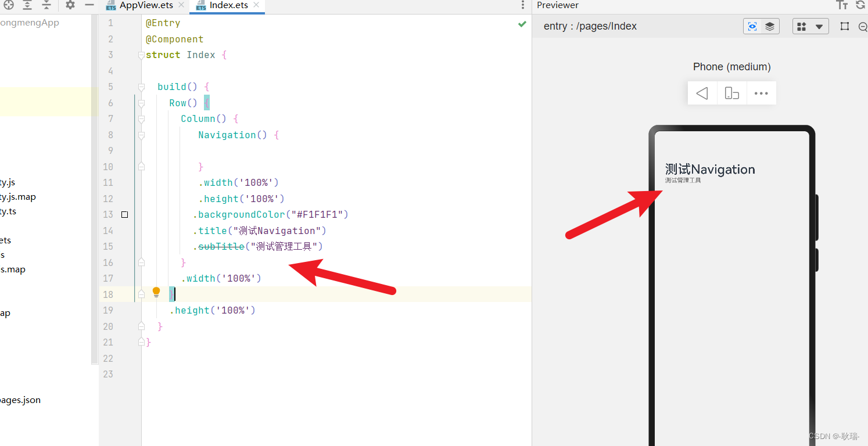This screenshot has width=868, height=446.
Task: Click the @Component decorator text
Action: click(x=175, y=39)
